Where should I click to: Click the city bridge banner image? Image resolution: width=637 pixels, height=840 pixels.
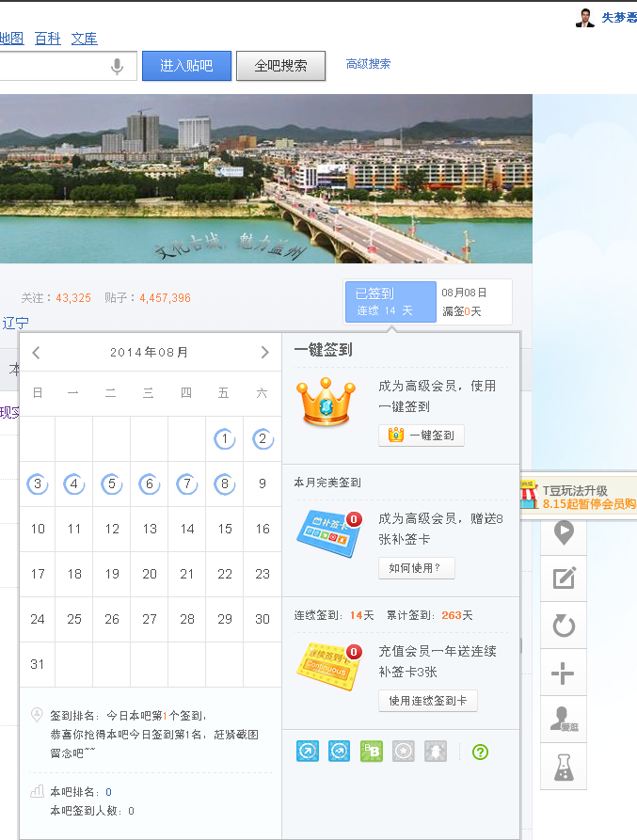(x=265, y=179)
